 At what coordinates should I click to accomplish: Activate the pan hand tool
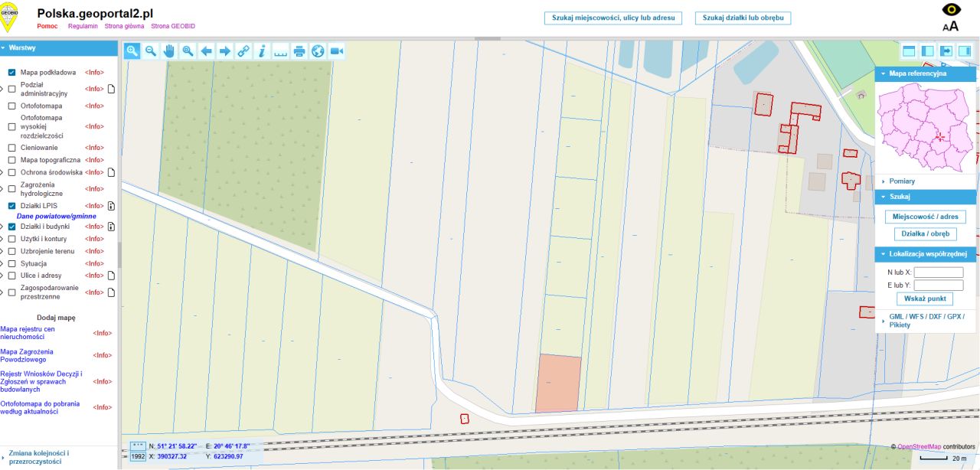point(168,51)
